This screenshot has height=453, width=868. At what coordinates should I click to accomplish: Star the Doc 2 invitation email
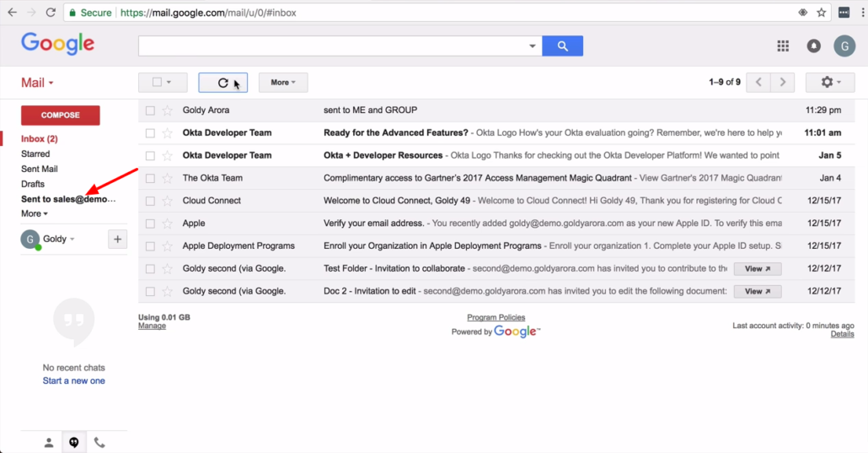pyautogui.click(x=167, y=292)
